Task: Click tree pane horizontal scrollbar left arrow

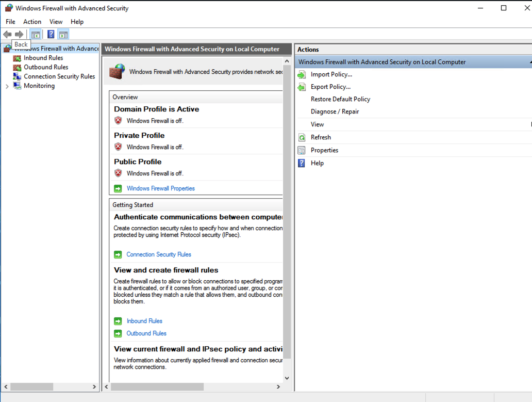Action: (6, 387)
